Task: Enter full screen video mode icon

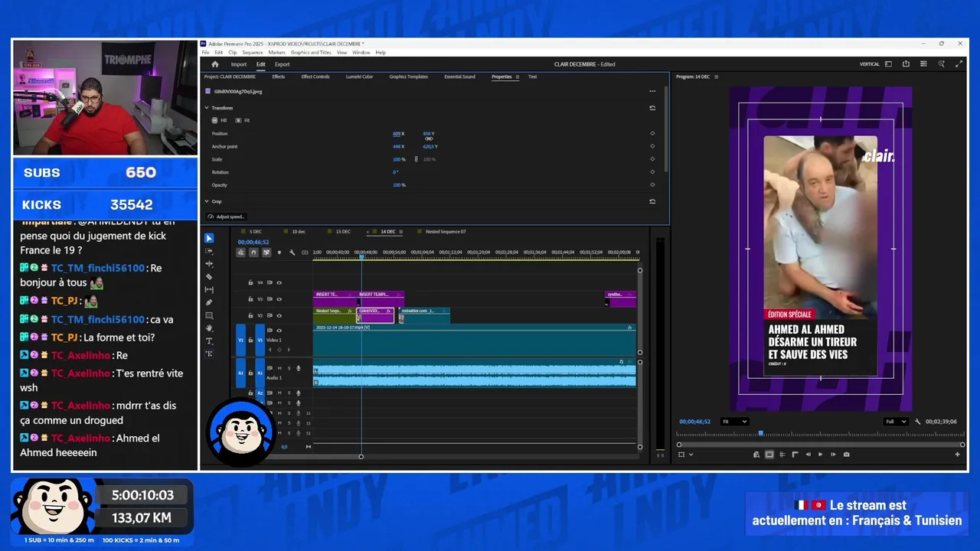Action: click(x=959, y=64)
